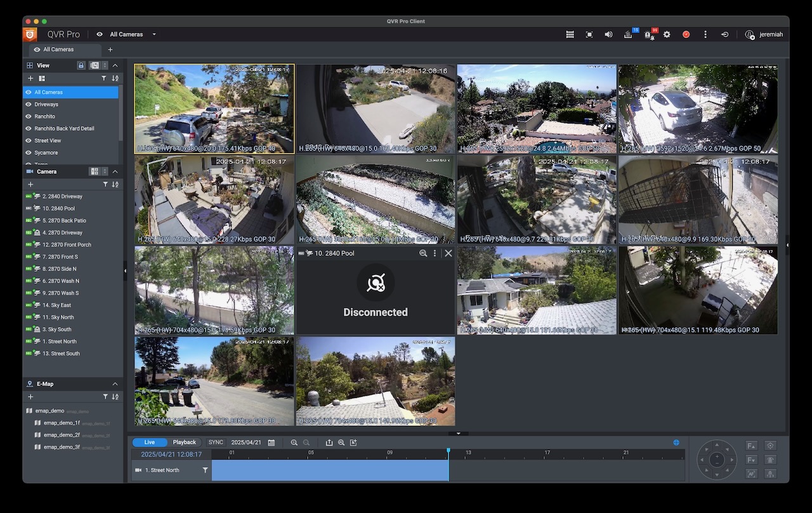Image resolution: width=812 pixels, height=513 pixels.
Task: Open emap_demo_3f map
Action: (x=62, y=447)
